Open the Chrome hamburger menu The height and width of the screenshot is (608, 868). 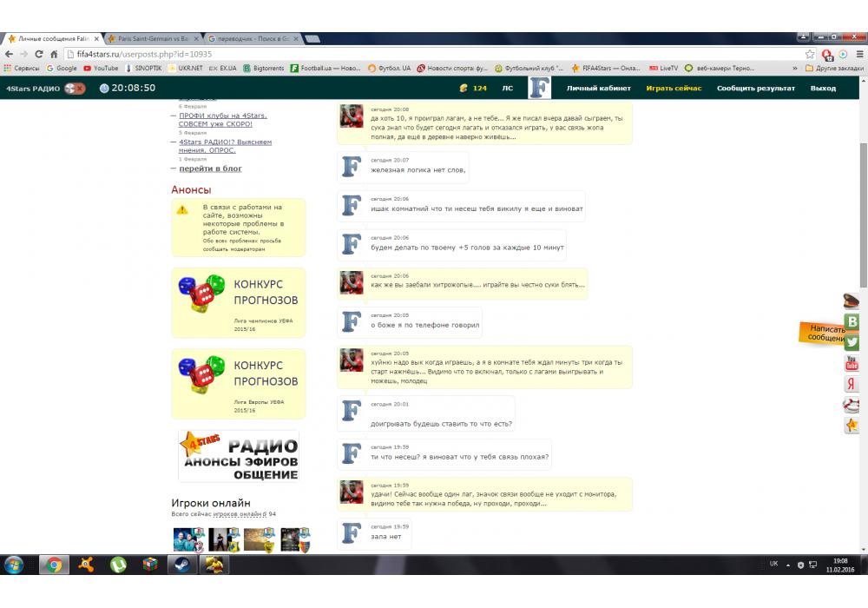point(858,53)
